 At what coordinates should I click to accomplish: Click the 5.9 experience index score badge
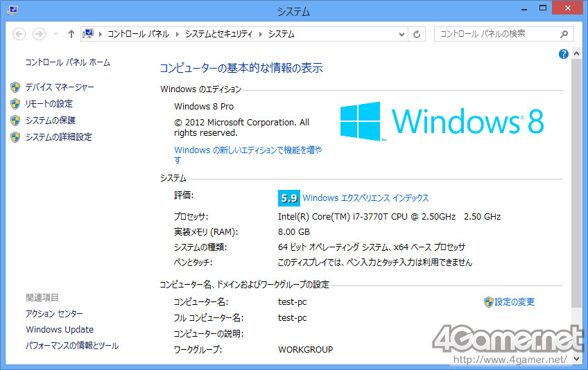[x=288, y=198]
